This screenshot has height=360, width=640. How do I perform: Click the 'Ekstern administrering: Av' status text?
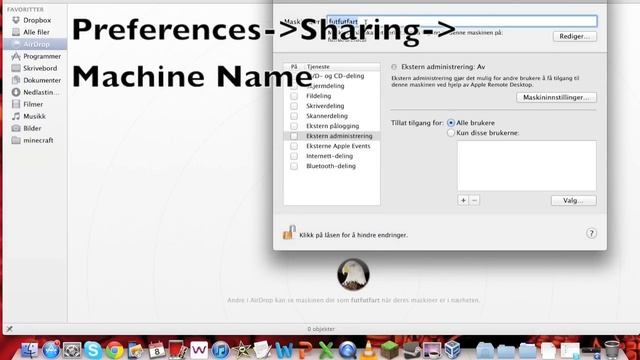coord(443,67)
